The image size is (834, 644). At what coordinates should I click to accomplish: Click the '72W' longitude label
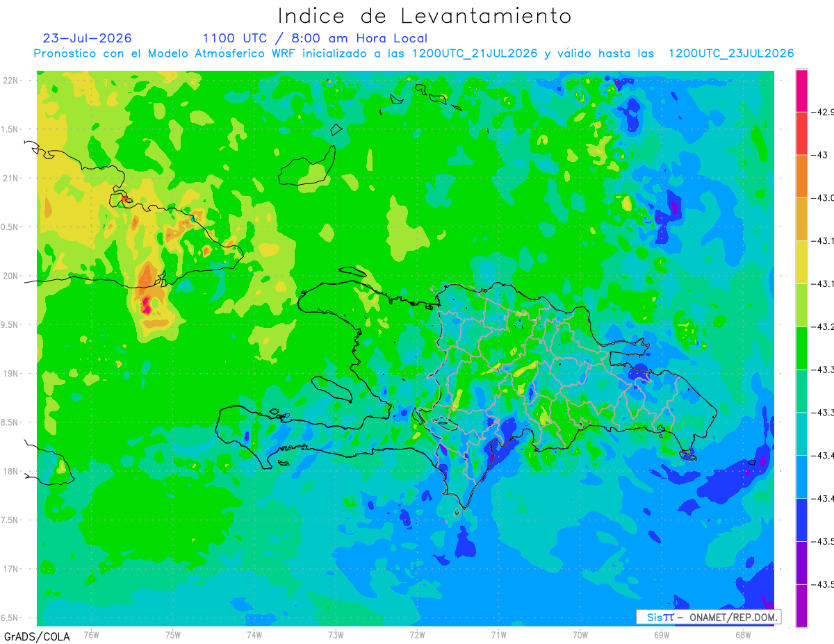click(417, 634)
